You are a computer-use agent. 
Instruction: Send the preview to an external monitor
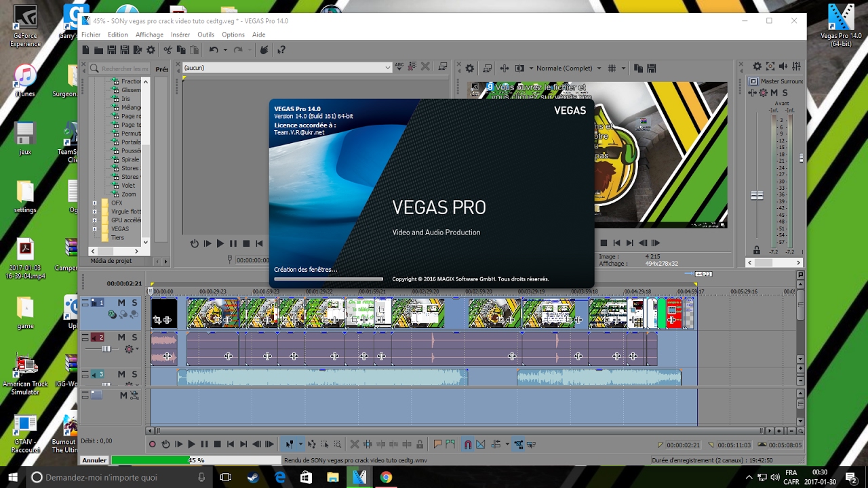(x=488, y=68)
